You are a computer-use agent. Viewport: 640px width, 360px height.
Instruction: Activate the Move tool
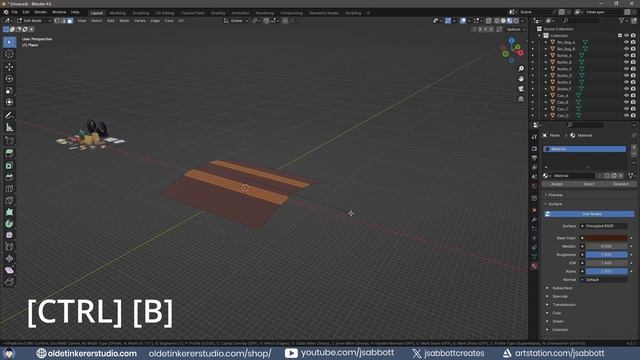tap(9, 67)
